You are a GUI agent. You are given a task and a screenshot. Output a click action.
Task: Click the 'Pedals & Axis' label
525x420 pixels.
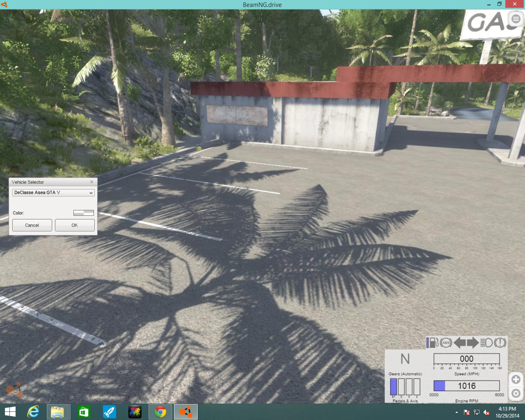[405, 401]
